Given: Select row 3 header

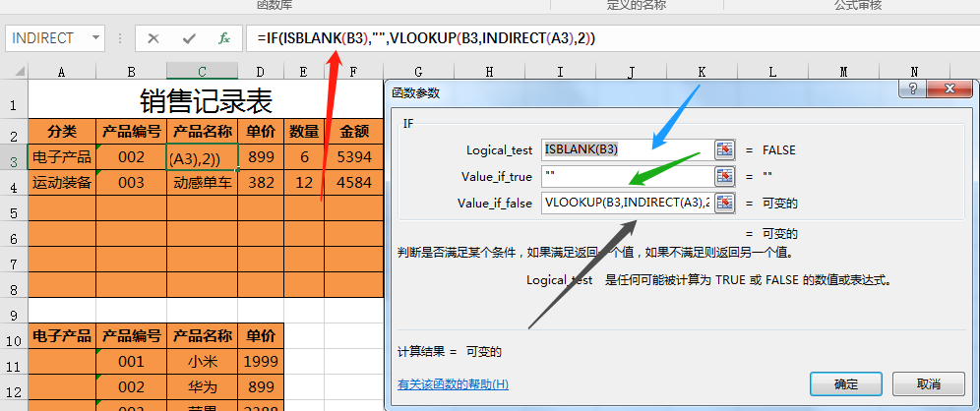Looking at the screenshot, I should (14, 156).
